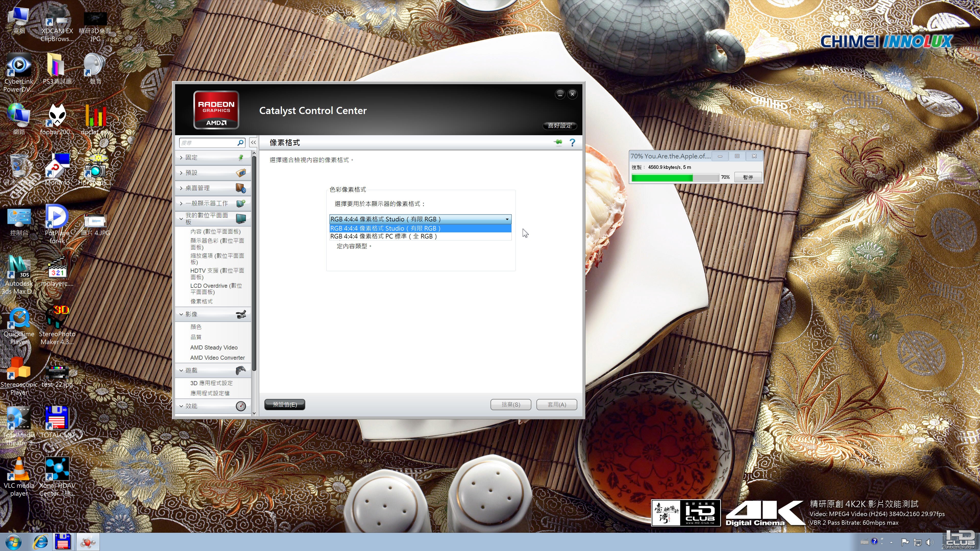
Task: Expand the 桌面管理 sidebar section
Action: click(x=213, y=188)
